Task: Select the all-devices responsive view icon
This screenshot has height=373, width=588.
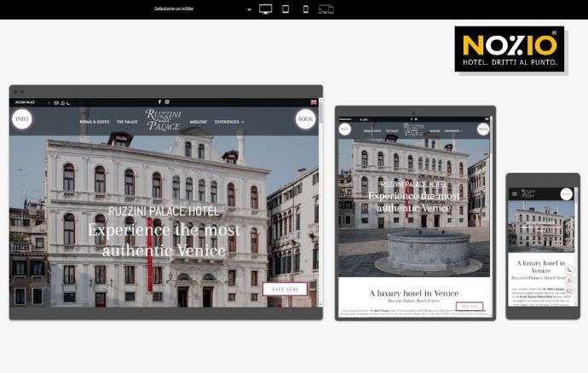Action: 326,9
